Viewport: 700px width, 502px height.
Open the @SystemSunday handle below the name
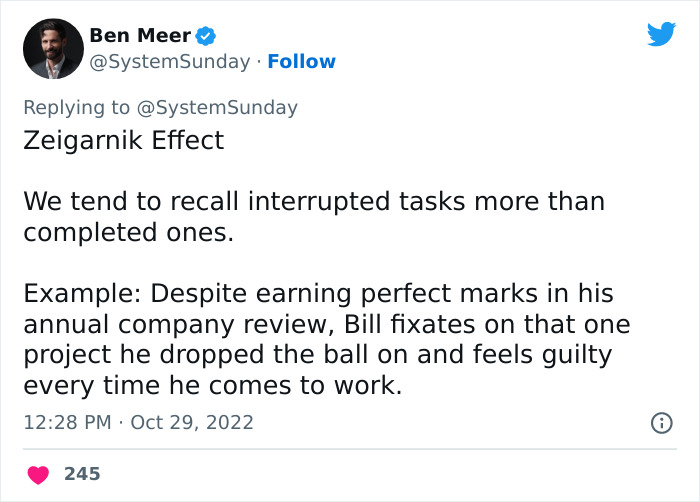[x=170, y=62]
